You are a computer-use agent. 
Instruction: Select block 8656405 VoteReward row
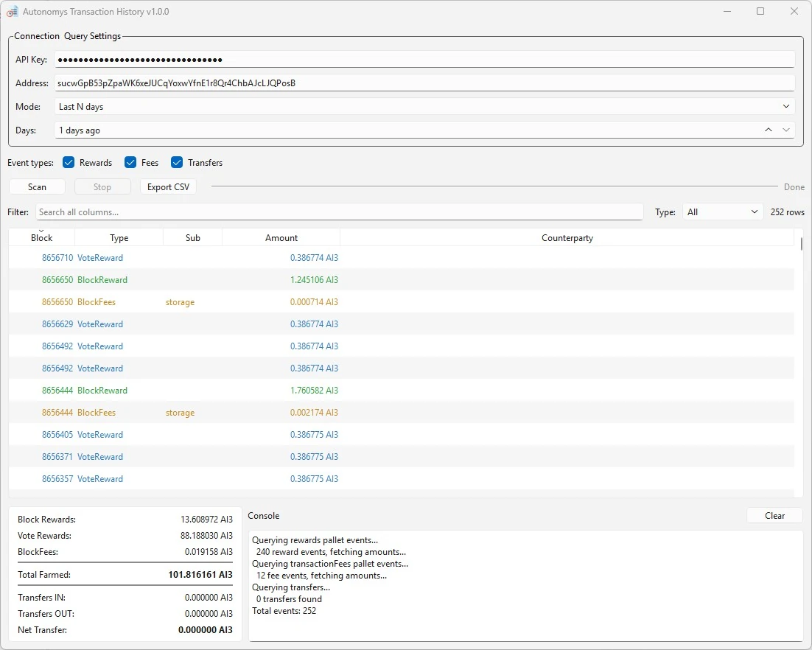pos(402,435)
